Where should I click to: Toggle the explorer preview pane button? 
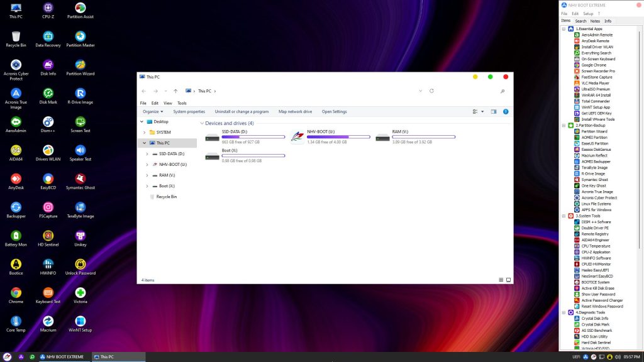[494, 111]
